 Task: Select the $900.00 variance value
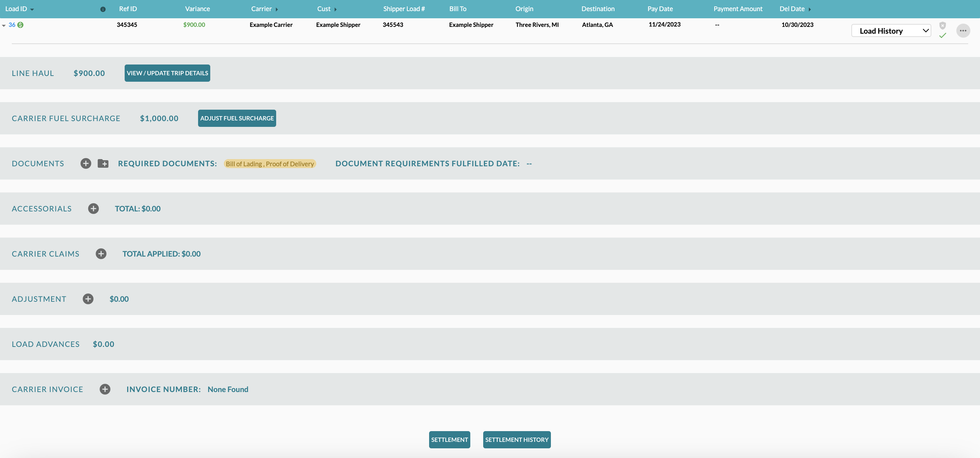(194, 25)
